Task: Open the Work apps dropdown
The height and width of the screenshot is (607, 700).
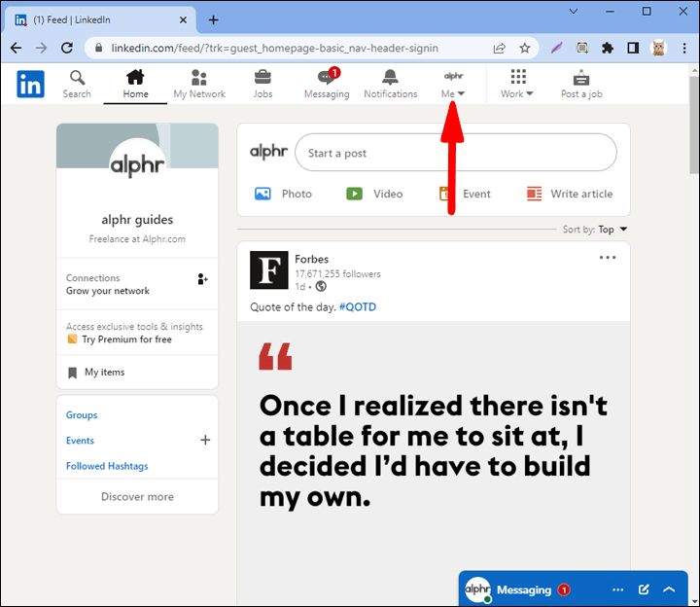Action: [x=517, y=84]
